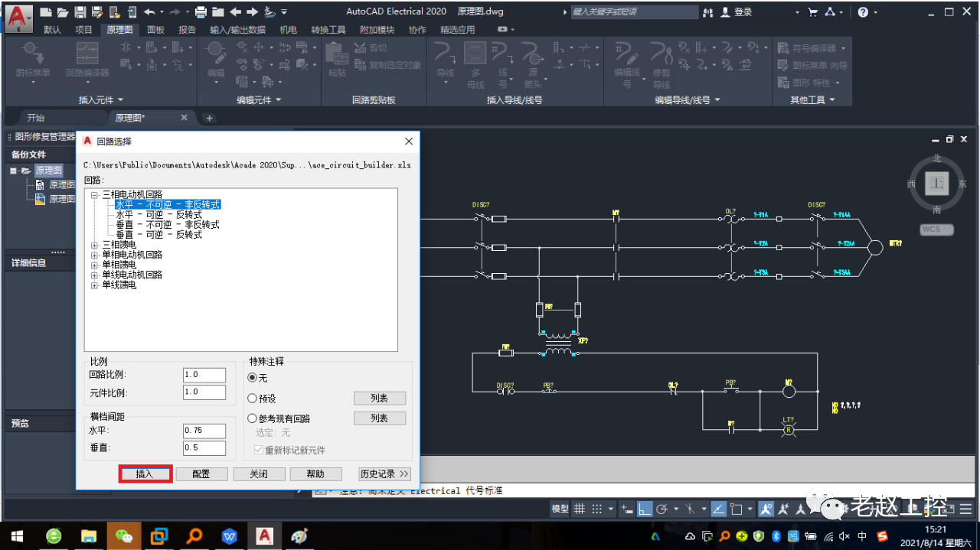Viewport: 980px width, 550px height.
Task: Select the 无 radio button under 特殊注释
Action: 253,378
